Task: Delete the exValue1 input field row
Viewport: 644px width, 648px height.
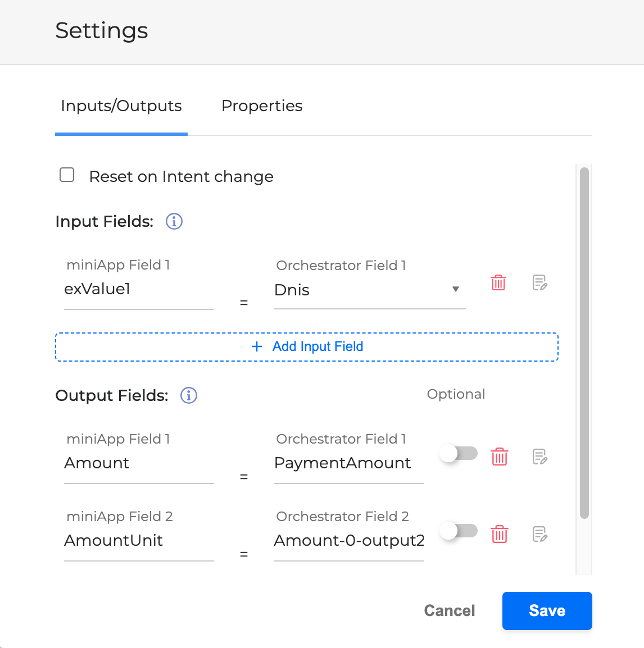Action: tap(498, 282)
